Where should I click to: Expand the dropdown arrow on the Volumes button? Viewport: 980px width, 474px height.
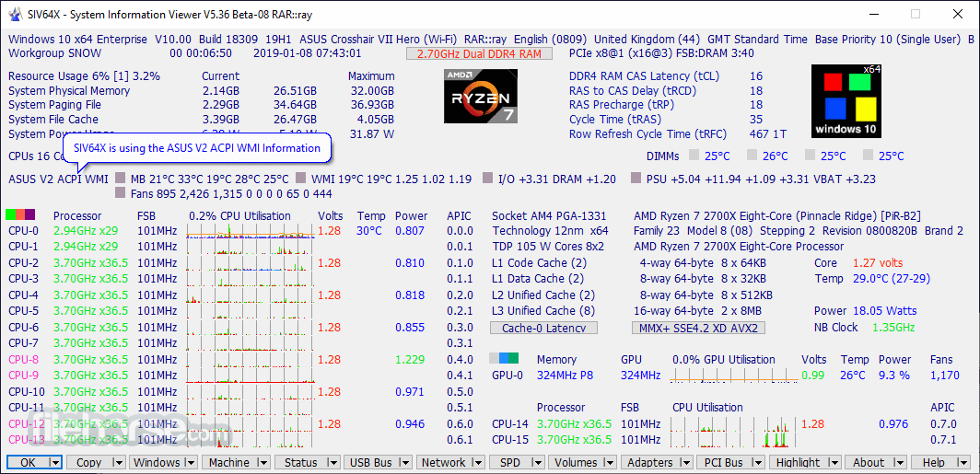(611, 463)
